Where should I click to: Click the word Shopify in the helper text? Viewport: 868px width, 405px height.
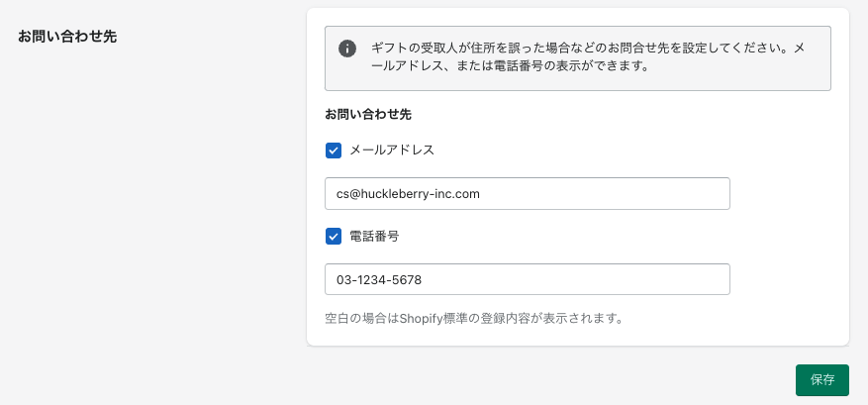(419, 319)
